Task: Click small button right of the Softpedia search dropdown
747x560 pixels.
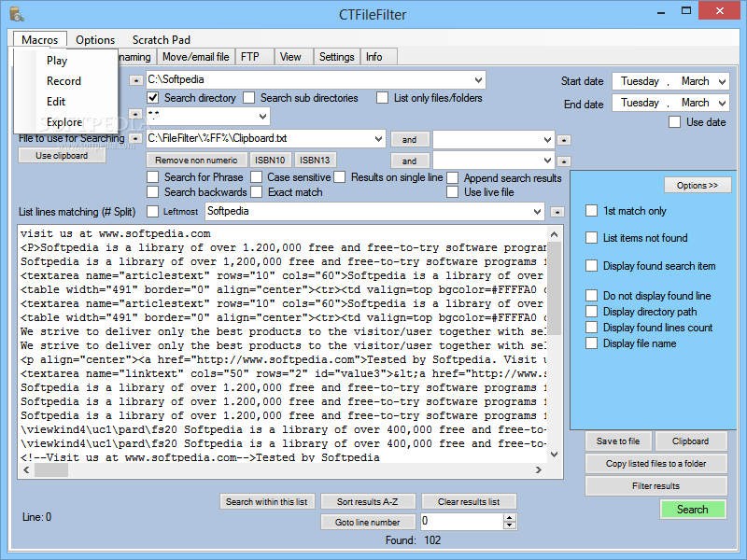Action: point(557,212)
